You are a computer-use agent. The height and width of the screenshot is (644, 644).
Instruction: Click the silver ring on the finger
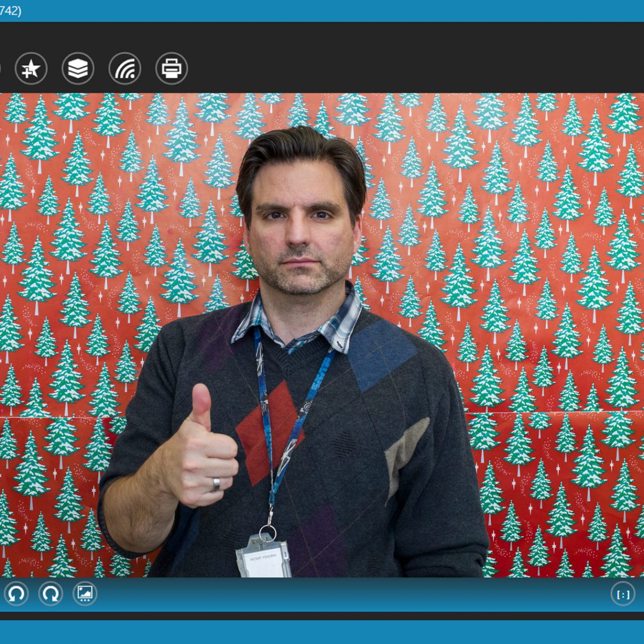(x=216, y=484)
